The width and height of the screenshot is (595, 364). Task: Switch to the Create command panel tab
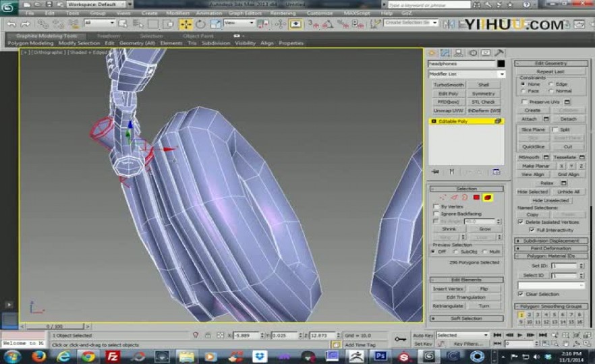click(432, 53)
